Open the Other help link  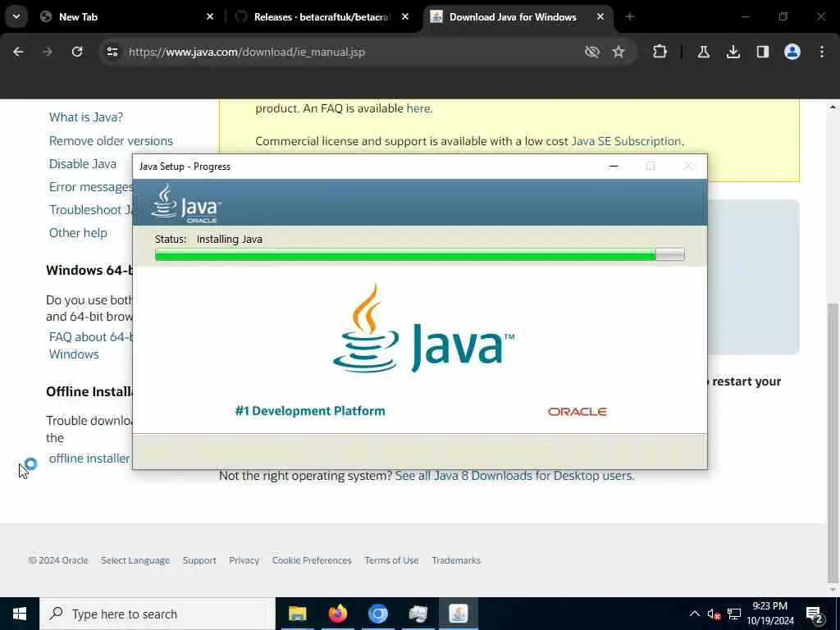[x=78, y=233]
